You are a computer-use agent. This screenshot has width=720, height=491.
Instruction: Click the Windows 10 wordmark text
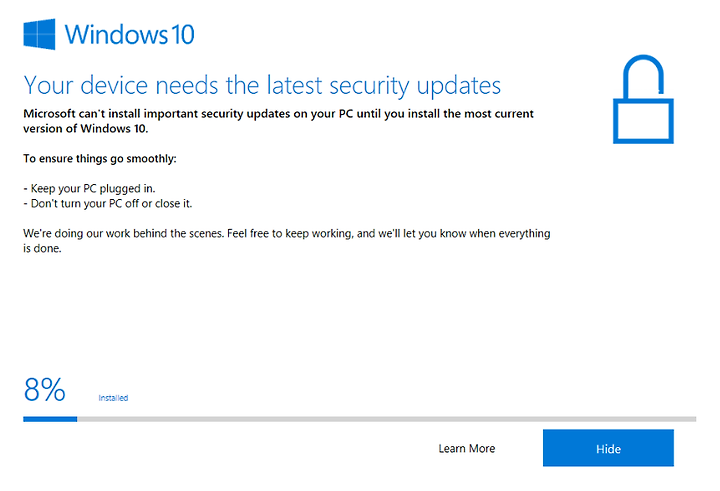tap(129, 34)
